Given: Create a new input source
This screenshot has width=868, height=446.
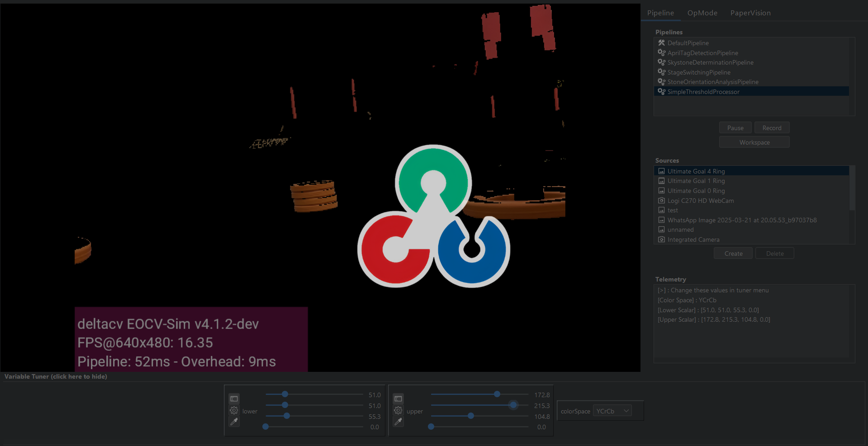Looking at the screenshot, I should tap(733, 254).
